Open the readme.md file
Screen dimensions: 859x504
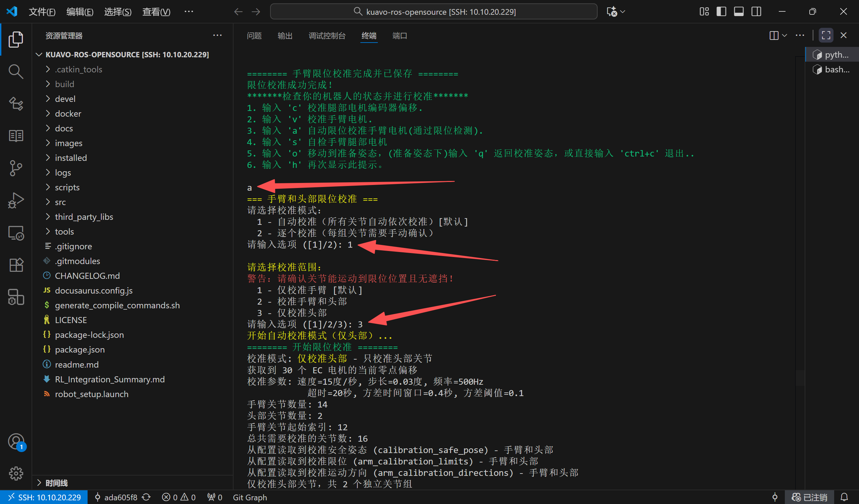[77, 365]
